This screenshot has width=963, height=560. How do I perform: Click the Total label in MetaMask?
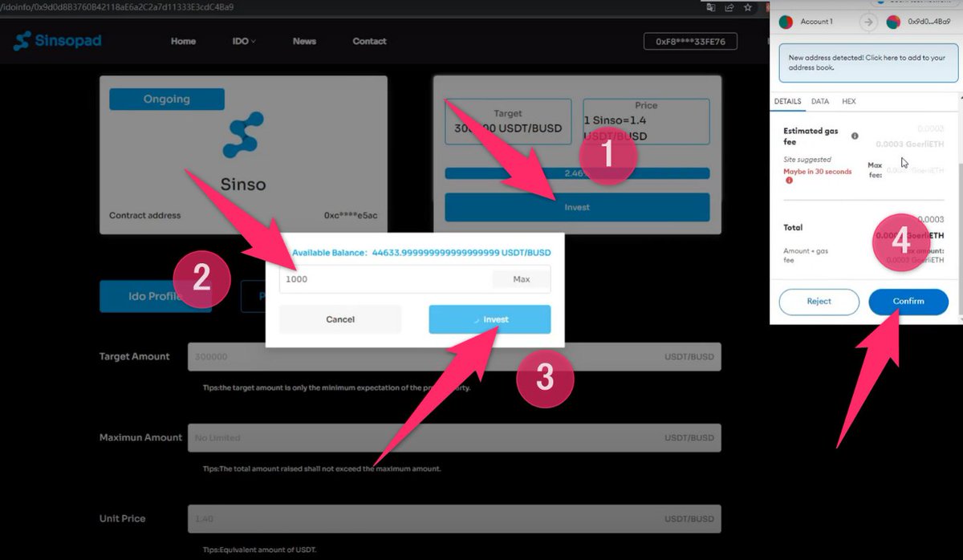click(793, 228)
